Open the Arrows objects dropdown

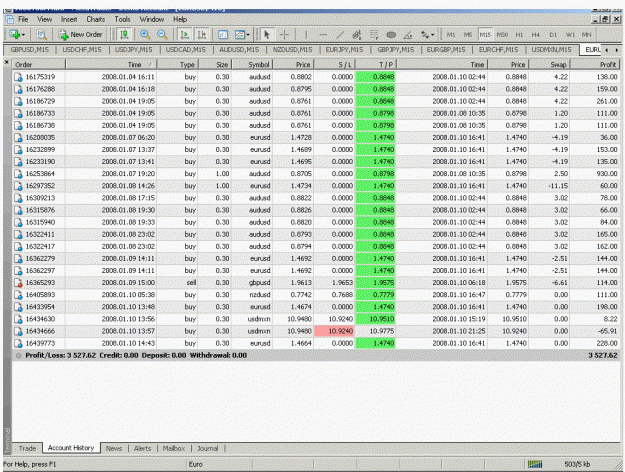[x=427, y=35]
